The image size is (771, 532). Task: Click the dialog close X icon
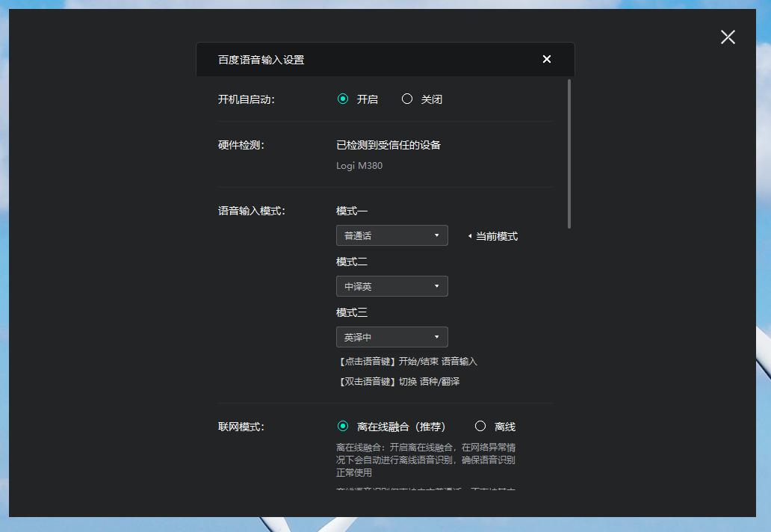point(546,59)
